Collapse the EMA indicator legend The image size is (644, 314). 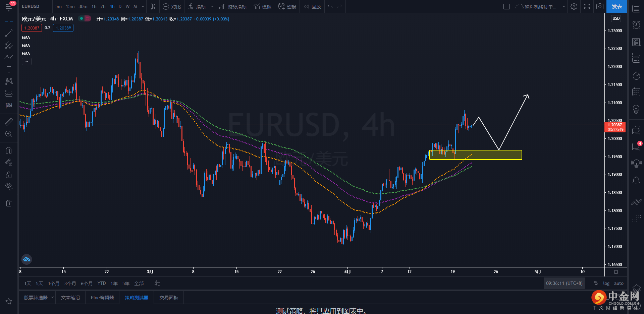[26, 62]
